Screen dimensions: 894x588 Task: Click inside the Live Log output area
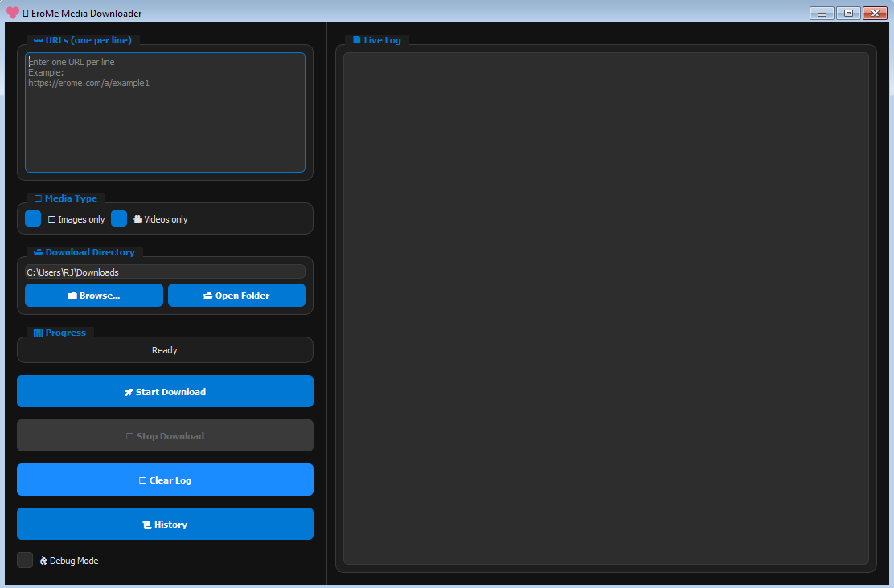[606, 308]
